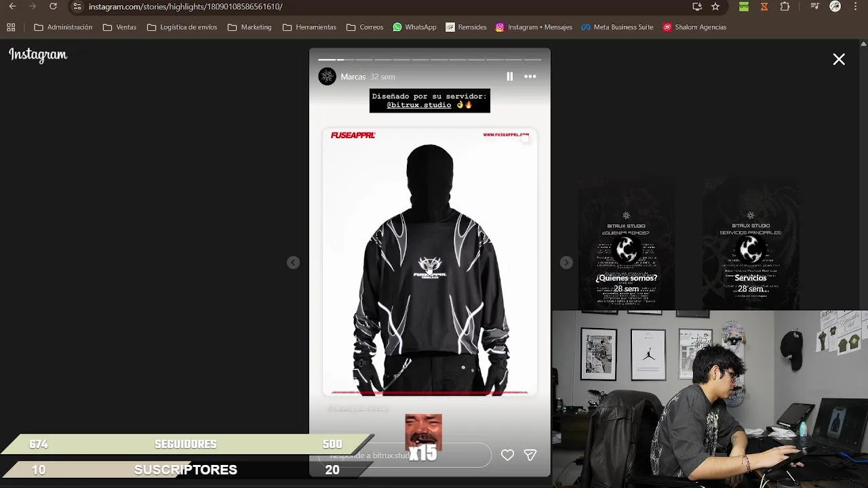Install app icon in address bar
Image resolution: width=868 pixels, height=488 pixels.
point(696,7)
